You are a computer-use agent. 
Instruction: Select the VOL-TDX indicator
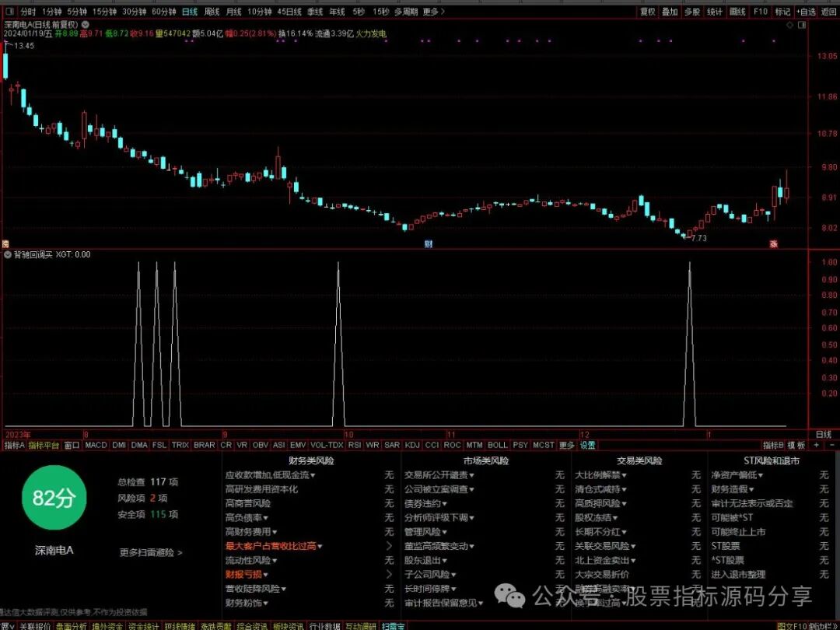coord(327,445)
